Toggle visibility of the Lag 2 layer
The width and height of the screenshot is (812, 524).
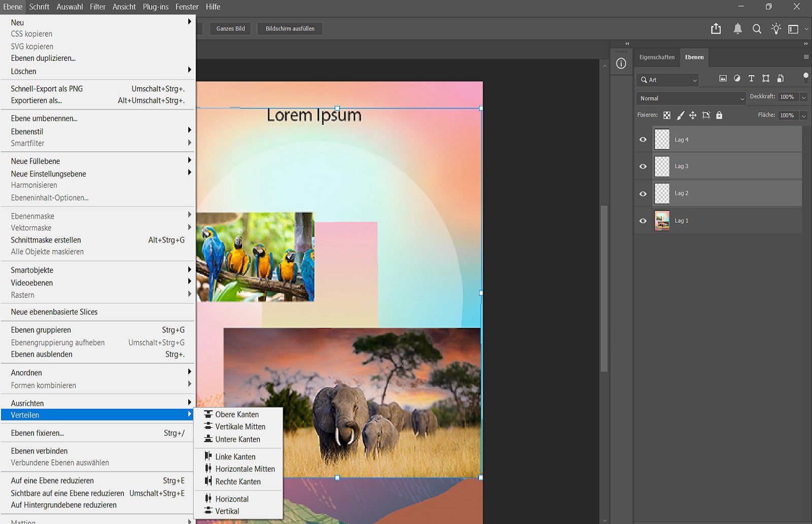tap(643, 194)
